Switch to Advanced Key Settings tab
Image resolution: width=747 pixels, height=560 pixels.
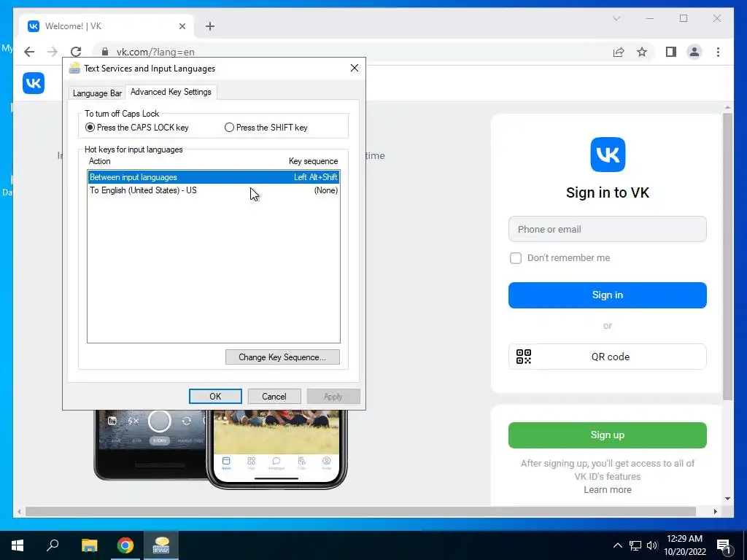click(171, 92)
